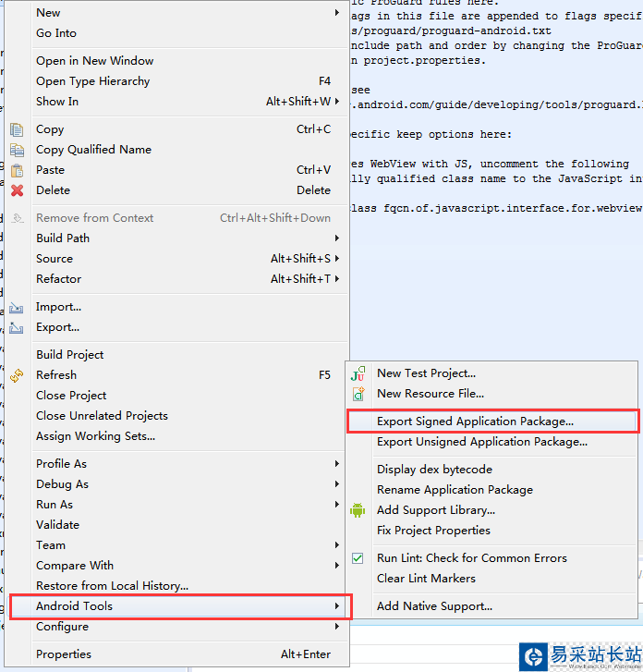Click the New Resource File icon

coord(358,394)
